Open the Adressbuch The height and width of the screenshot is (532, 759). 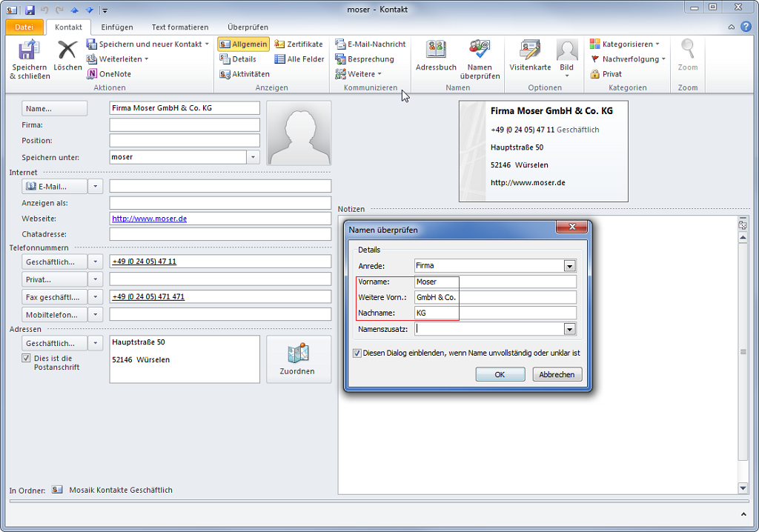tap(436, 56)
